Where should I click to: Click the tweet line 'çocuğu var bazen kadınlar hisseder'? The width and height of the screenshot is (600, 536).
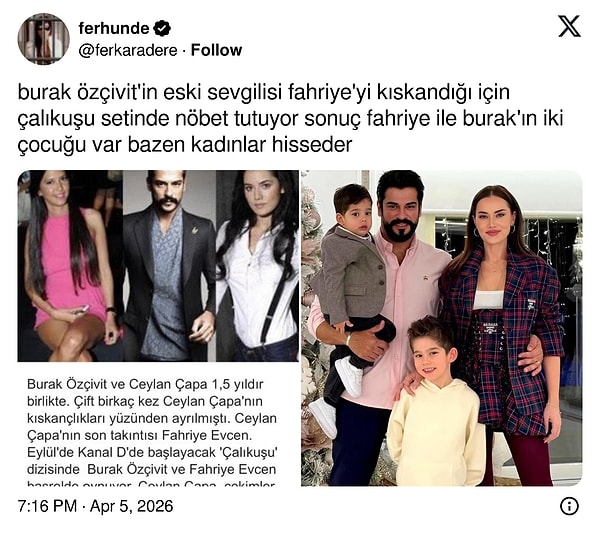click(x=185, y=145)
